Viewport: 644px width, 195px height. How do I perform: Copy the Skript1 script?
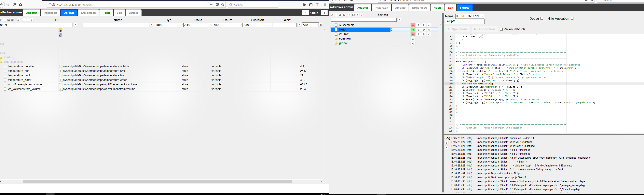coord(424,30)
